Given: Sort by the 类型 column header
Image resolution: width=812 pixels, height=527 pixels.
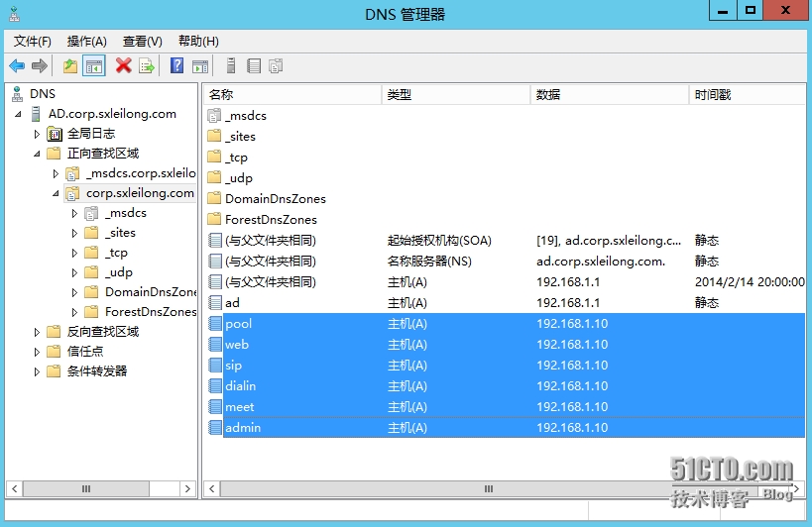Looking at the screenshot, I should pyautogui.click(x=456, y=95).
